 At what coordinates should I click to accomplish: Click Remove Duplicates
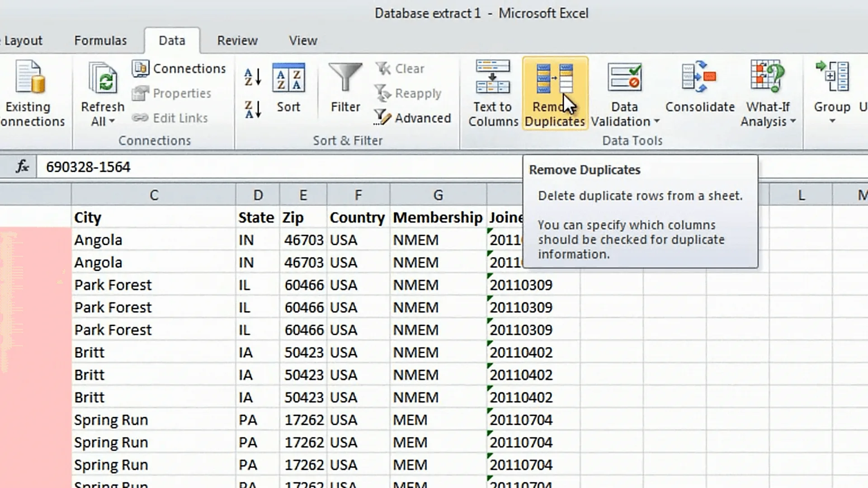tap(555, 94)
